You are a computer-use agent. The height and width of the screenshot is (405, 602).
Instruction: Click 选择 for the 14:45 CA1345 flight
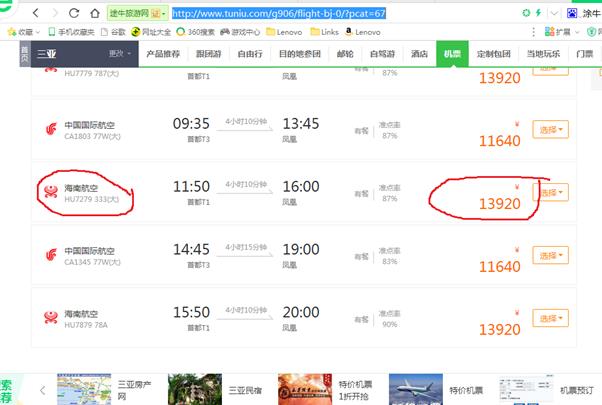click(550, 255)
